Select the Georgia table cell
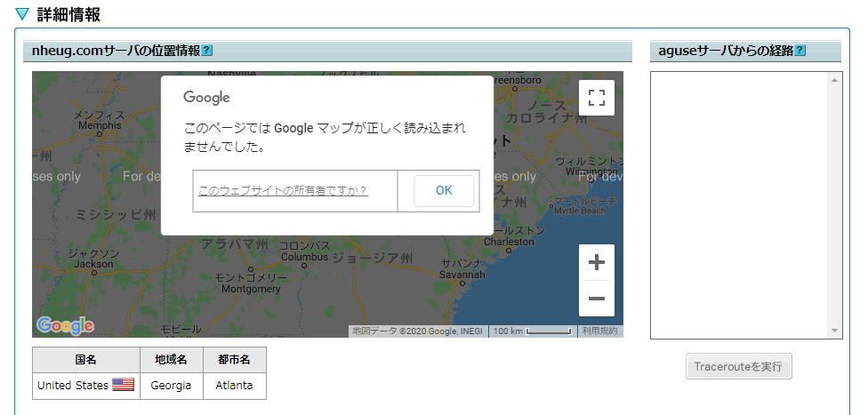 (171, 386)
